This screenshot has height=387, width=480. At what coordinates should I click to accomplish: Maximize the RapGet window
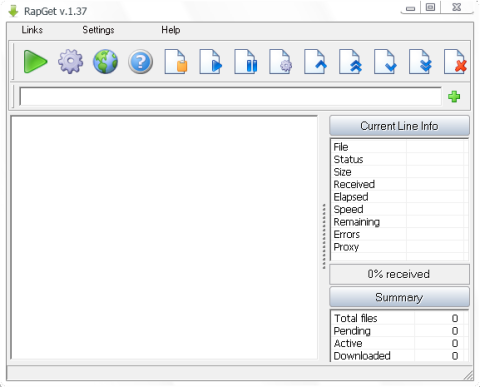[x=431, y=7]
